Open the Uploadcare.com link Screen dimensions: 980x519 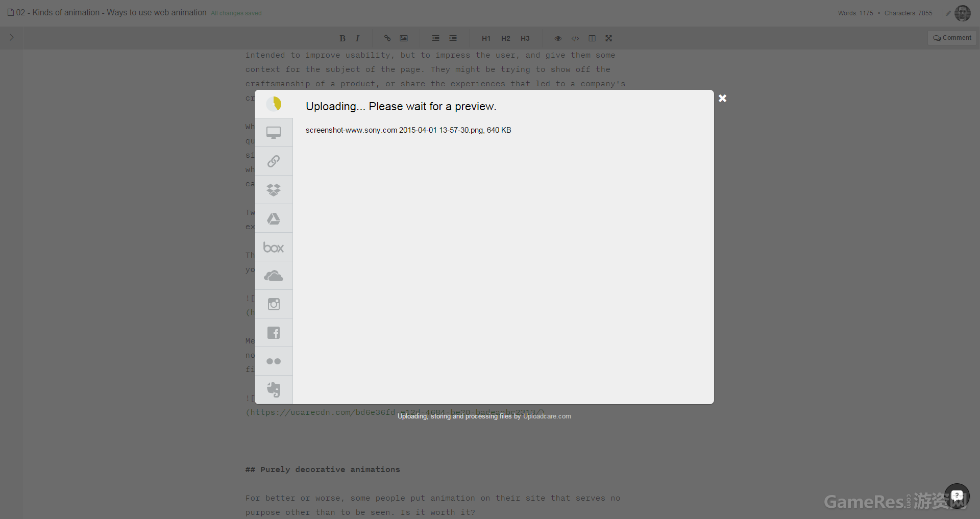click(x=547, y=416)
